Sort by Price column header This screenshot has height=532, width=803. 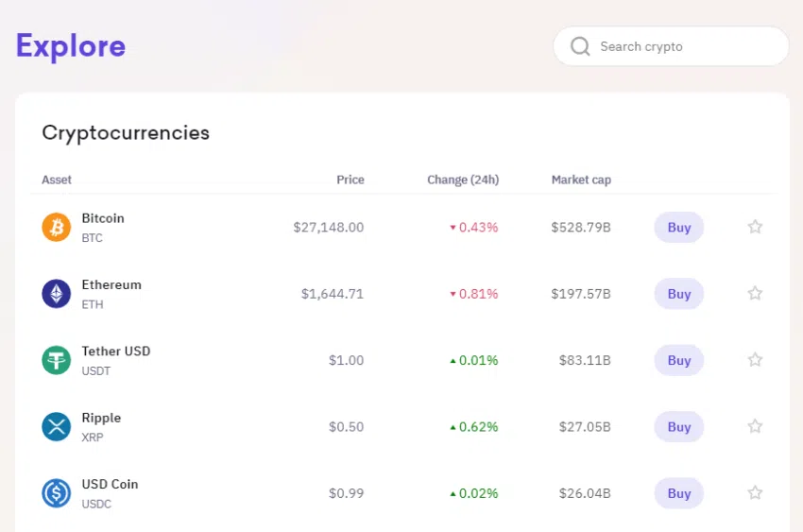350,180
